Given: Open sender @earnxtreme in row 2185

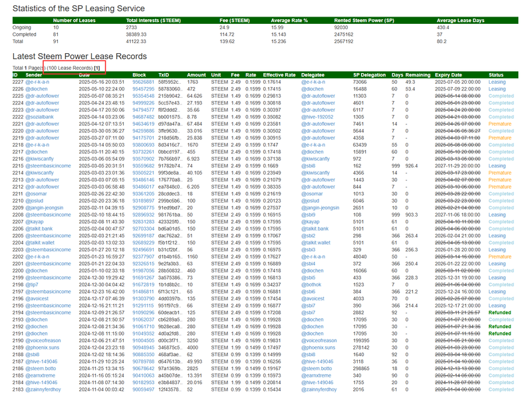Looking at the screenshot, I should pos(40,375).
